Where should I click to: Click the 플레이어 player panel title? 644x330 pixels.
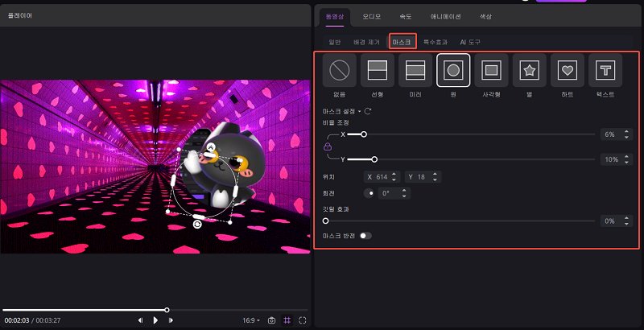[x=19, y=15]
